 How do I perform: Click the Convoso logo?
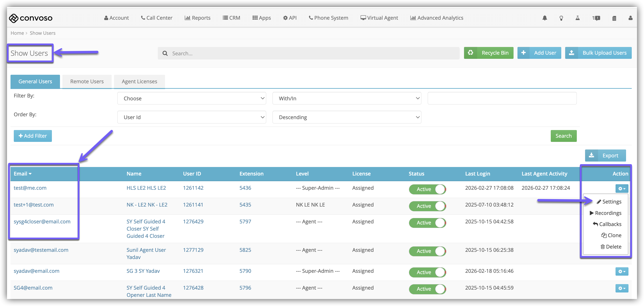tap(31, 18)
